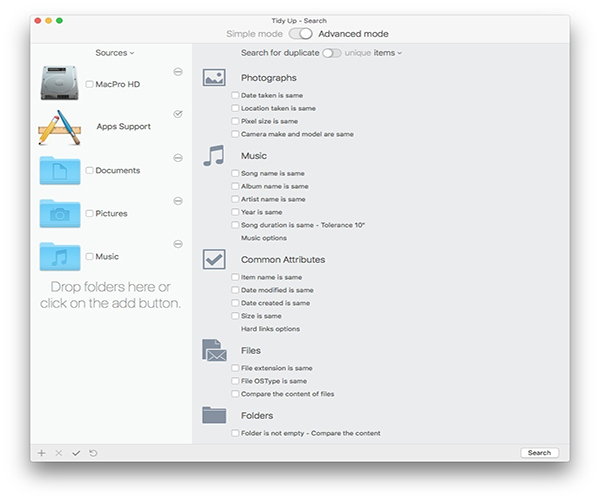Add a source with the plus button
This screenshot has width=600, height=500.
[41, 453]
